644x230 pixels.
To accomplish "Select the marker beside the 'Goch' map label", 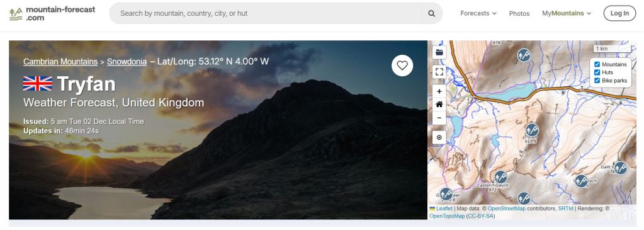I will tap(581, 181).
